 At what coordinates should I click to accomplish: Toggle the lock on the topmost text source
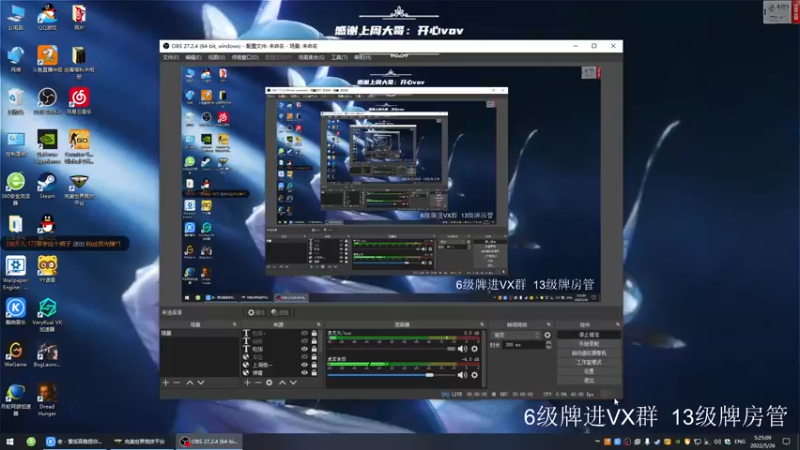pos(314,333)
